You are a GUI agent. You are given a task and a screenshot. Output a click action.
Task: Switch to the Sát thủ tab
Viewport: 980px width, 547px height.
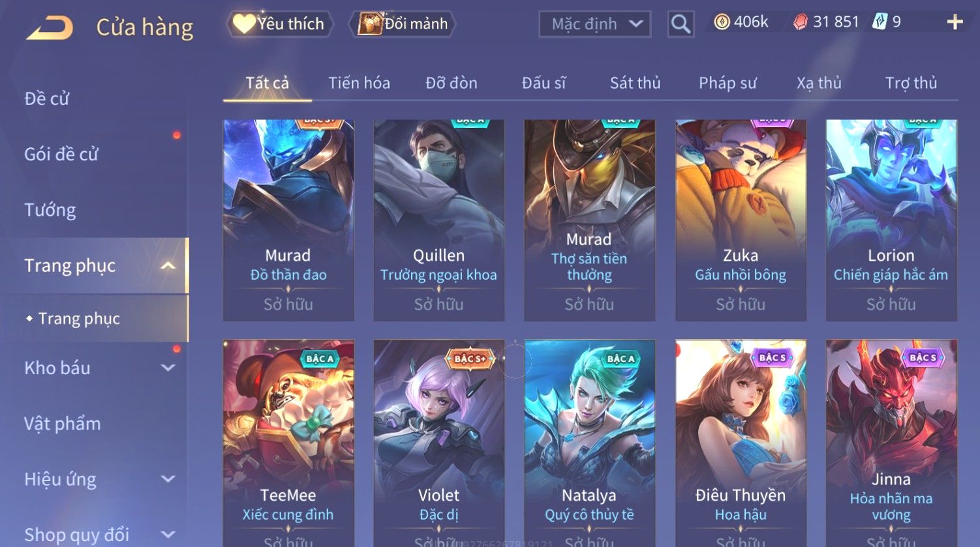(635, 83)
